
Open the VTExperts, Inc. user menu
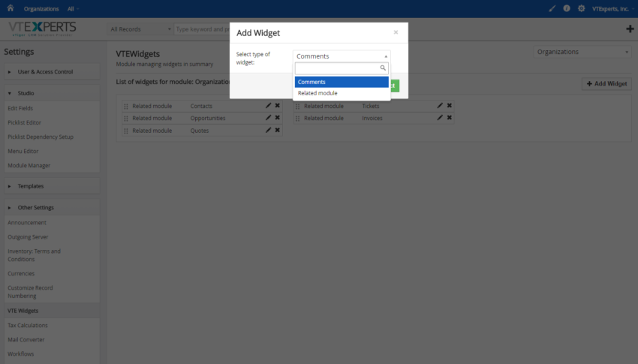point(612,8)
